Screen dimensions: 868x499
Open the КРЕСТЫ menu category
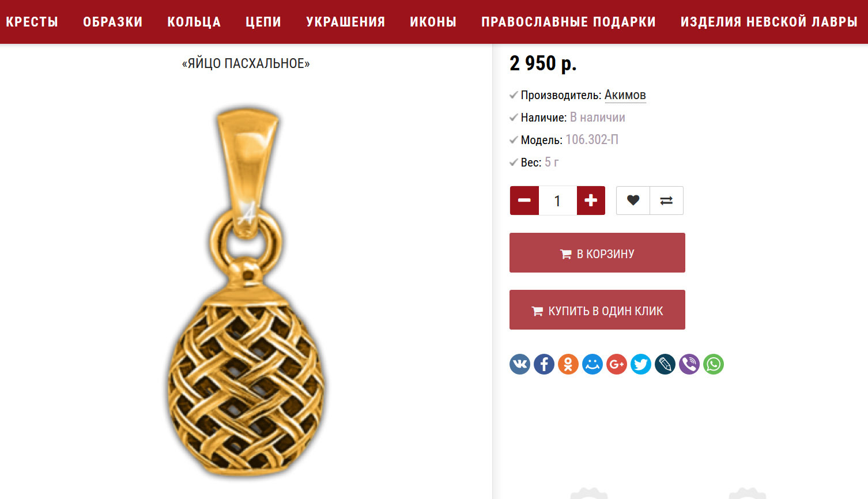pyautogui.click(x=32, y=22)
